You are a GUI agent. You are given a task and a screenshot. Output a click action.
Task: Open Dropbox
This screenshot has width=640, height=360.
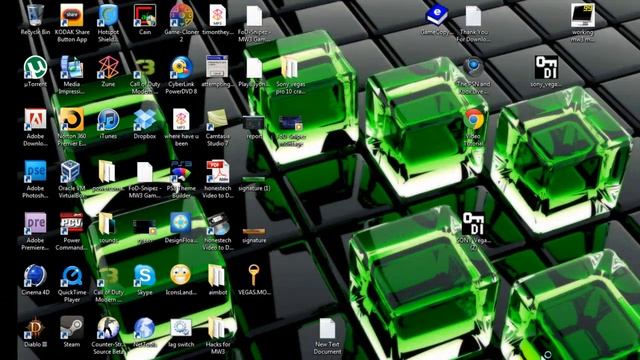coord(145,120)
